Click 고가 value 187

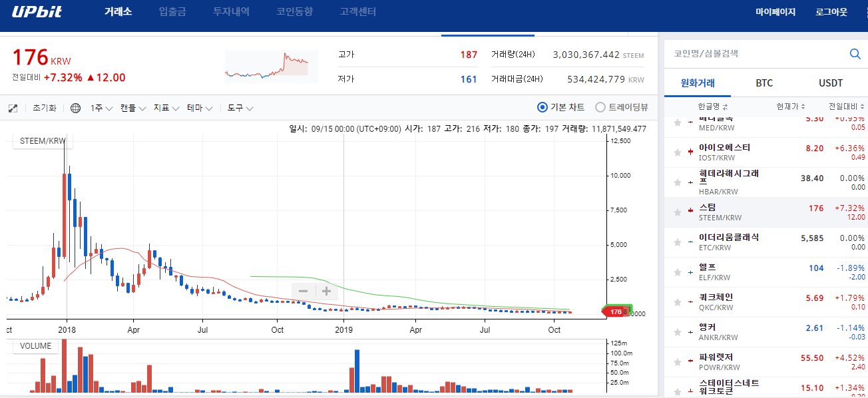click(469, 55)
